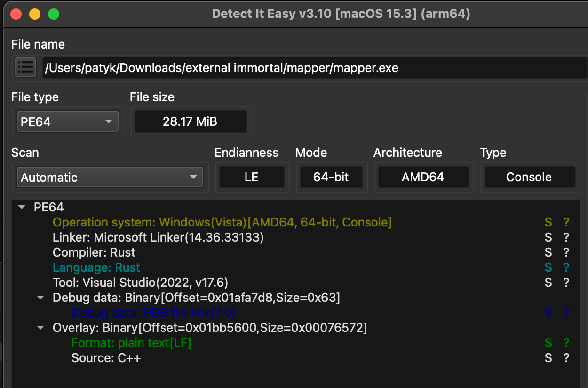Click the S button for Visual Studio tool row
The width and height of the screenshot is (588, 388).
tap(548, 283)
